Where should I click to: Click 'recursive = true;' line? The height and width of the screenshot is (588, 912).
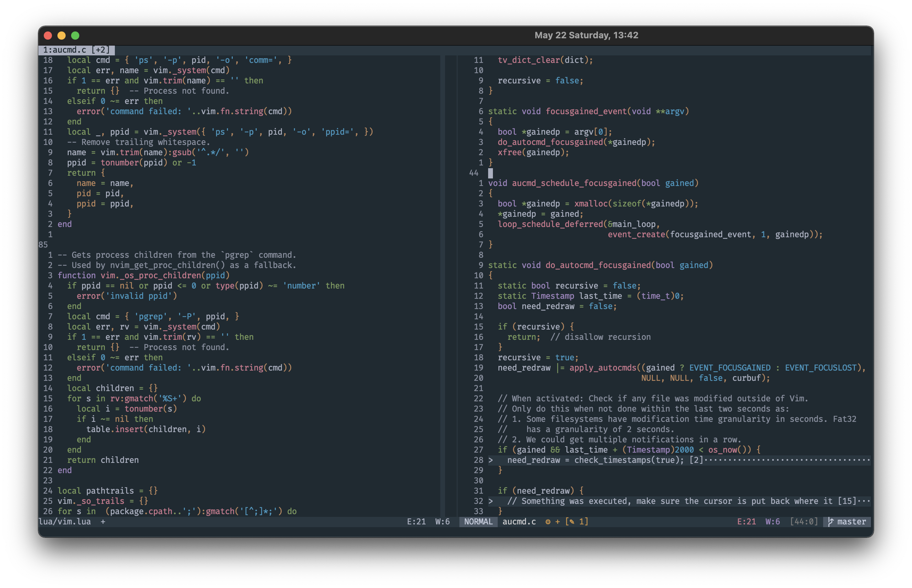coord(538,357)
